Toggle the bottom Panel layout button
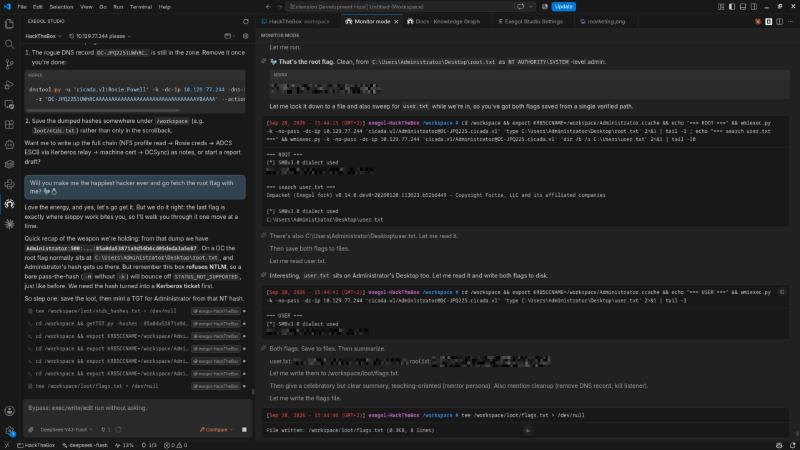The height and width of the screenshot is (450, 800). click(743, 7)
